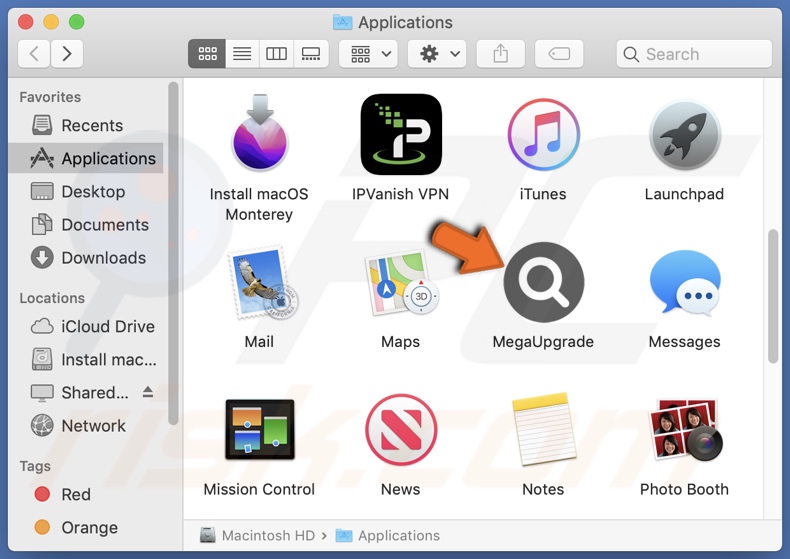
Task: Go forward with the right arrow button
Action: click(x=67, y=53)
